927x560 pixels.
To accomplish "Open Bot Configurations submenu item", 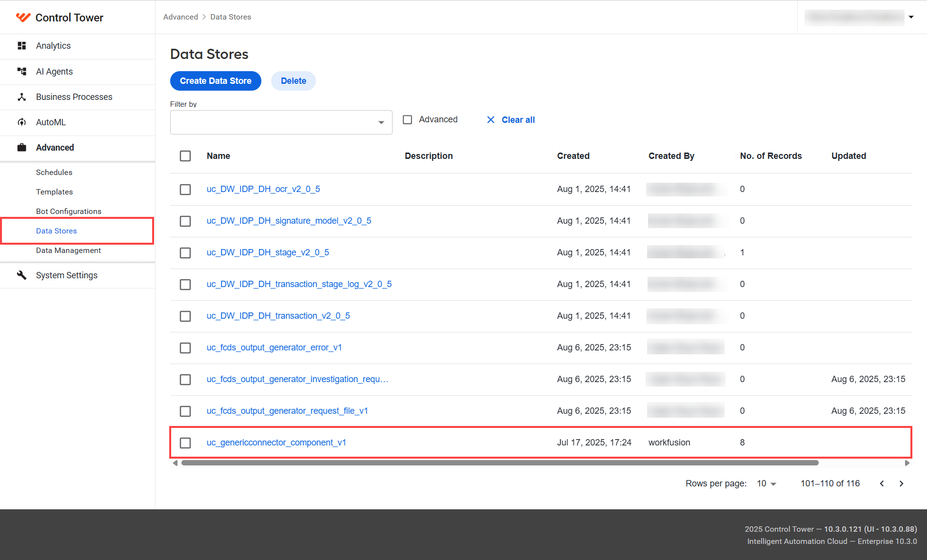I will 69,212.
